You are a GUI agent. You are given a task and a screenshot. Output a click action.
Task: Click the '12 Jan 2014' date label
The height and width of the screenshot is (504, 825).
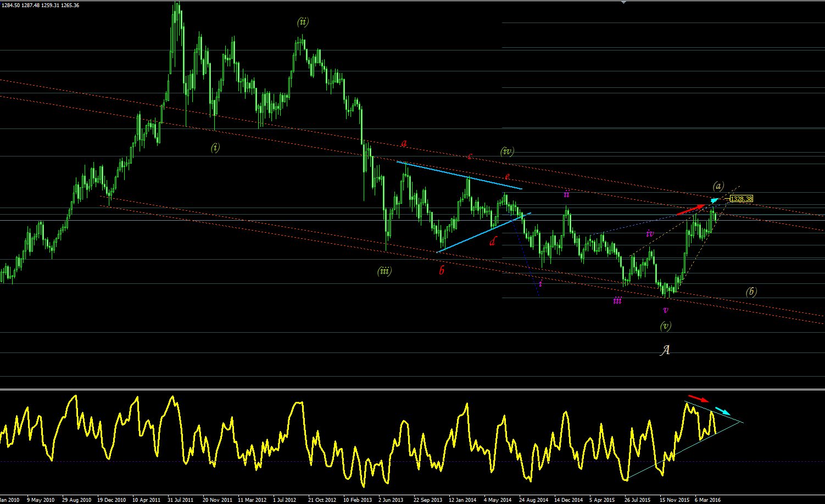tap(462, 500)
